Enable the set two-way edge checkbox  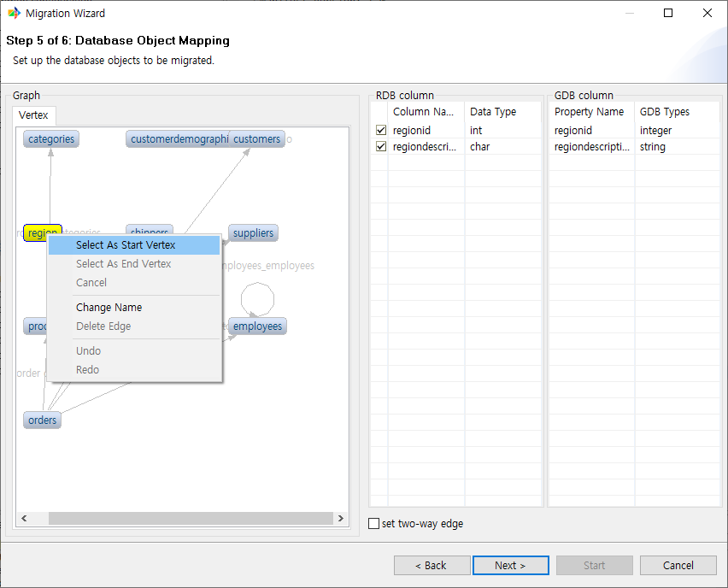373,524
